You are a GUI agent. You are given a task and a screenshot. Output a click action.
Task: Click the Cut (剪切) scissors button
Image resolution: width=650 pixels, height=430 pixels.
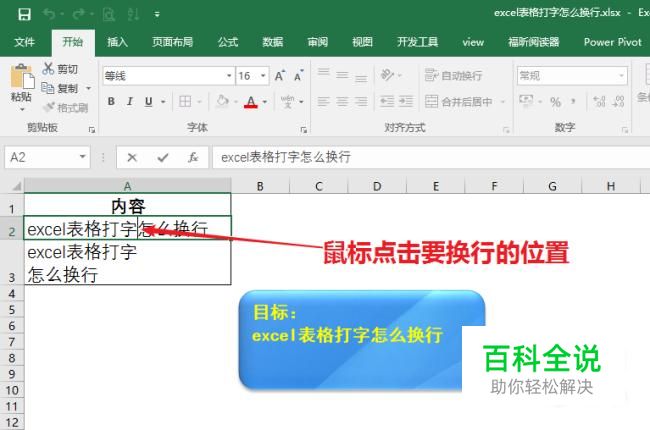point(61,69)
